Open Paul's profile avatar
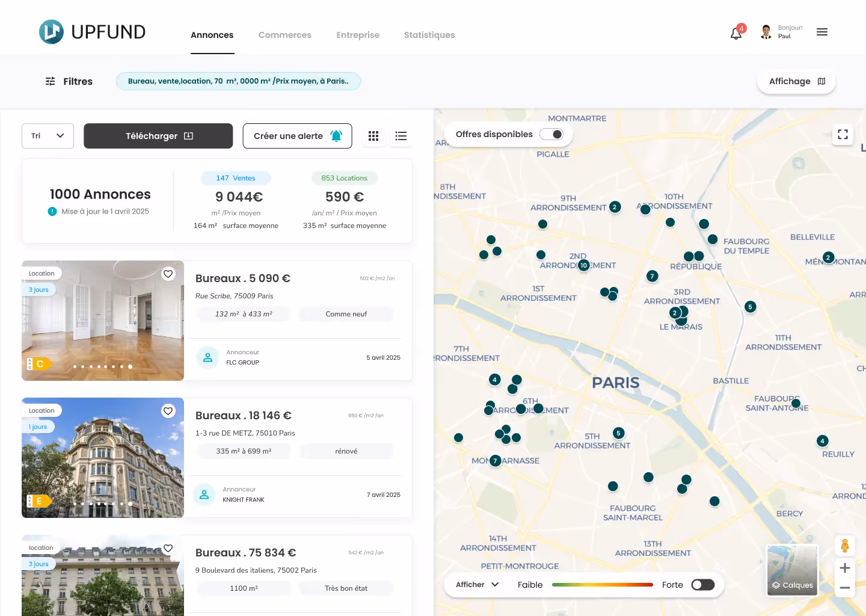This screenshot has height=616, width=866. (766, 32)
